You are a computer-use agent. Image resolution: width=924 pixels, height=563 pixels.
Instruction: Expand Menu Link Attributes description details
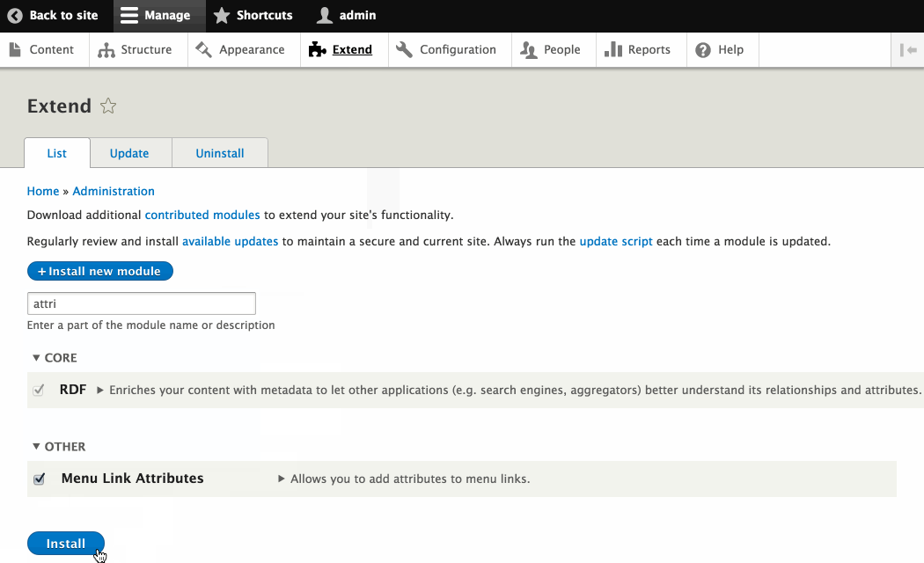coord(282,479)
